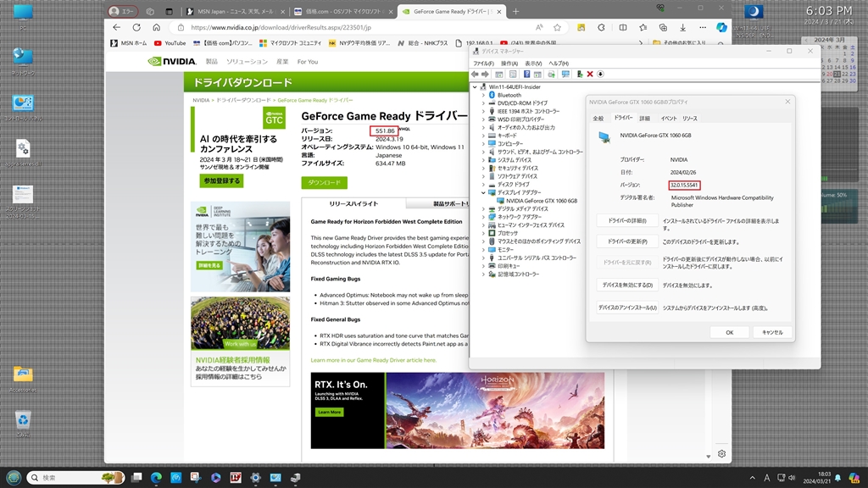Viewport: 868px width, 488px height.
Task: Click the デバイスを無効にする button
Action: click(627, 285)
